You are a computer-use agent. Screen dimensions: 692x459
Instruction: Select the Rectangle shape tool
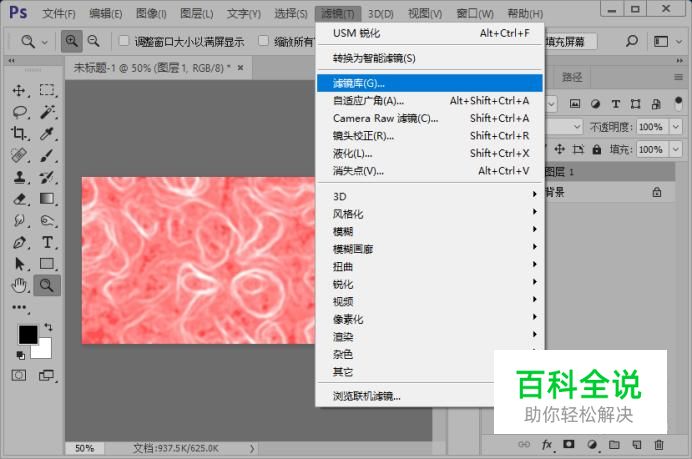pyautogui.click(x=47, y=263)
